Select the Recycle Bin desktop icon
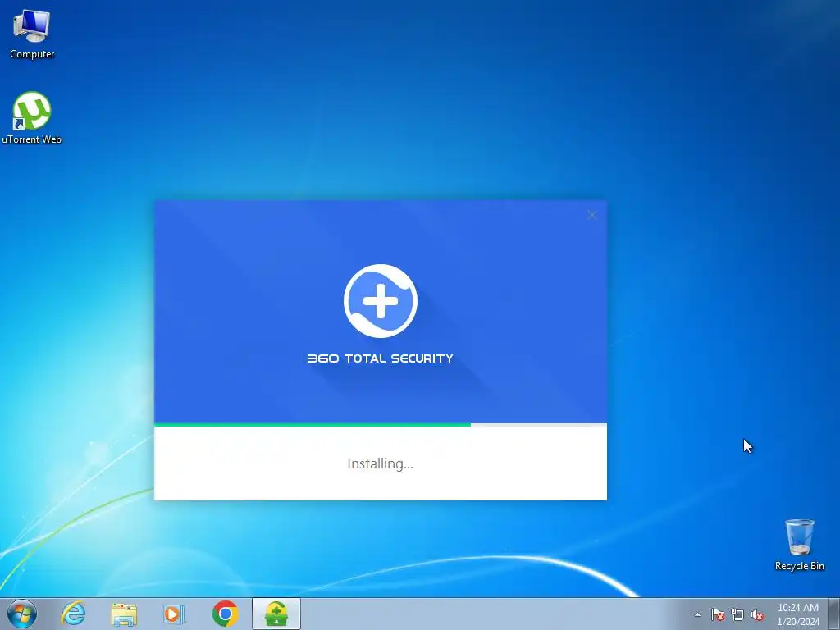Screen dimensions: 840x630 tap(799, 545)
